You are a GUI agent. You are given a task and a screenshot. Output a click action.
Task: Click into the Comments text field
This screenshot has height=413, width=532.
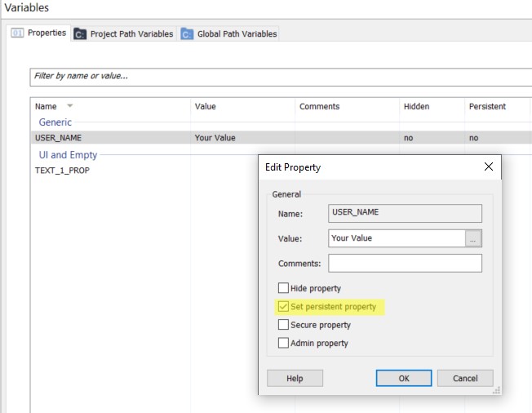click(x=405, y=263)
